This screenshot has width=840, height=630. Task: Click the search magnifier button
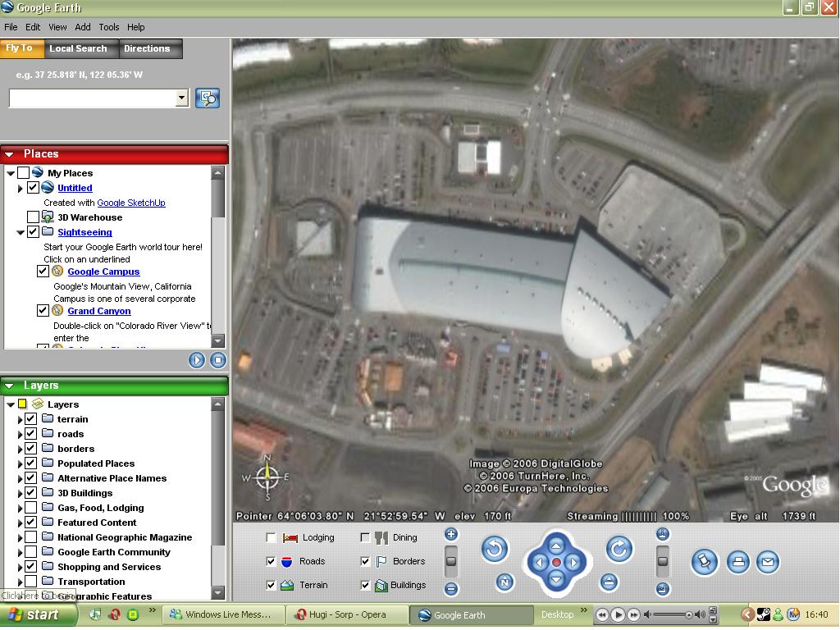tap(208, 98)
